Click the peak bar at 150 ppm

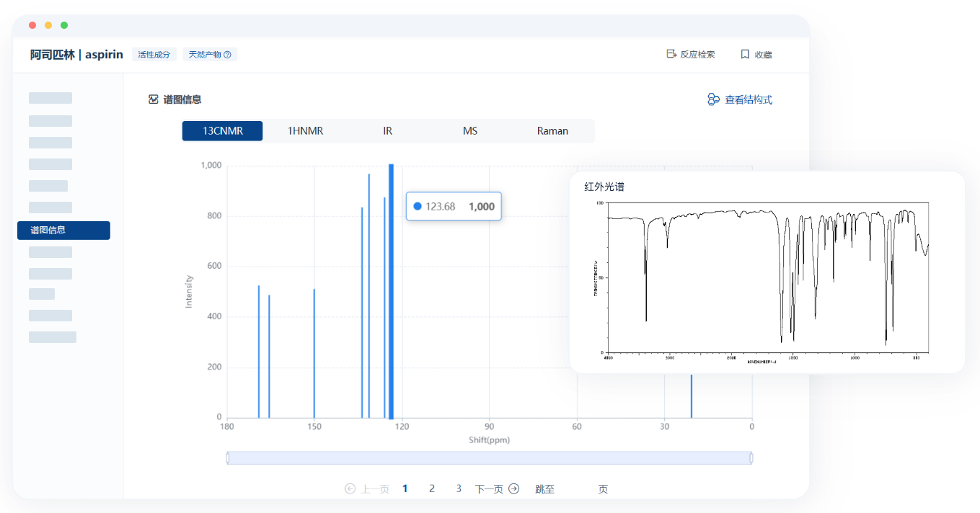[314, 353]
